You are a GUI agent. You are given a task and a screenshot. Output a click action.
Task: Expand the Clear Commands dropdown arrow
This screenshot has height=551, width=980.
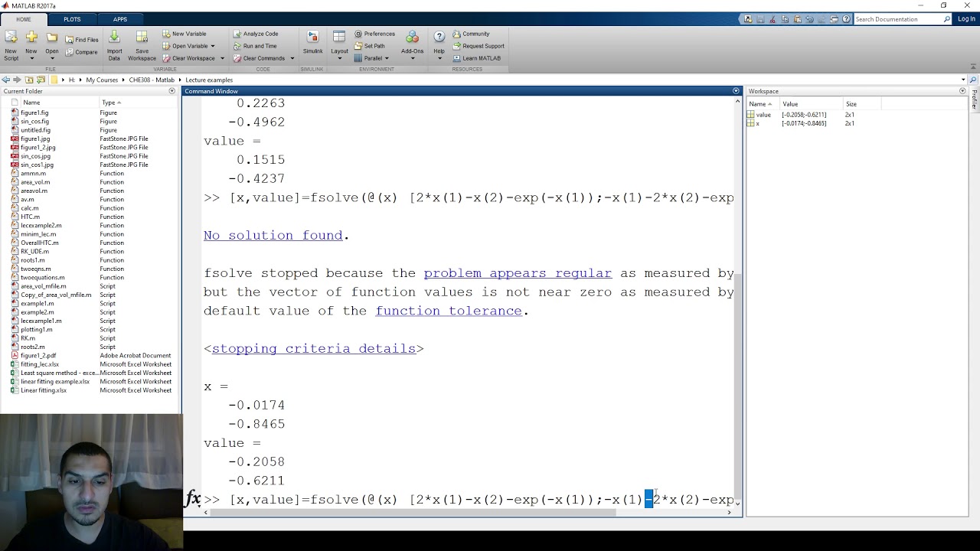click(292, 58)
